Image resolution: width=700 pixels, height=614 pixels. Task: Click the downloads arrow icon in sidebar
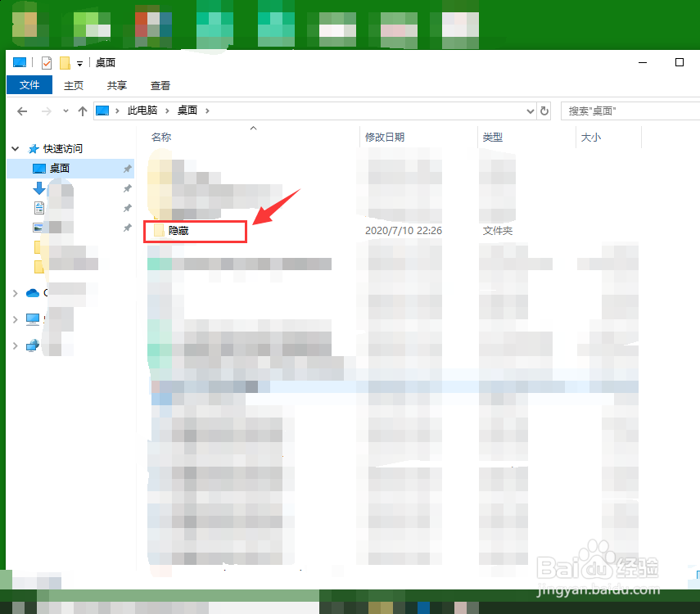(x=38, y=188)
